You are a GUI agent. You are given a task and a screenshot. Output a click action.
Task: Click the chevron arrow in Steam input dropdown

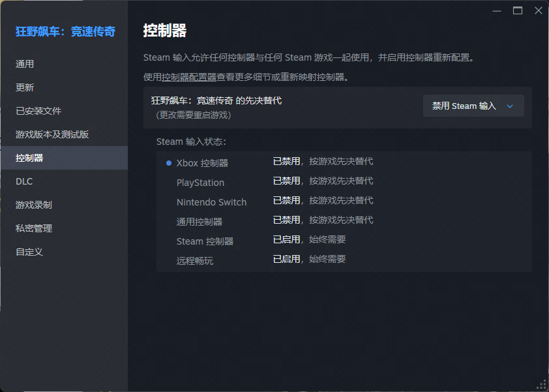click(510, 106)
